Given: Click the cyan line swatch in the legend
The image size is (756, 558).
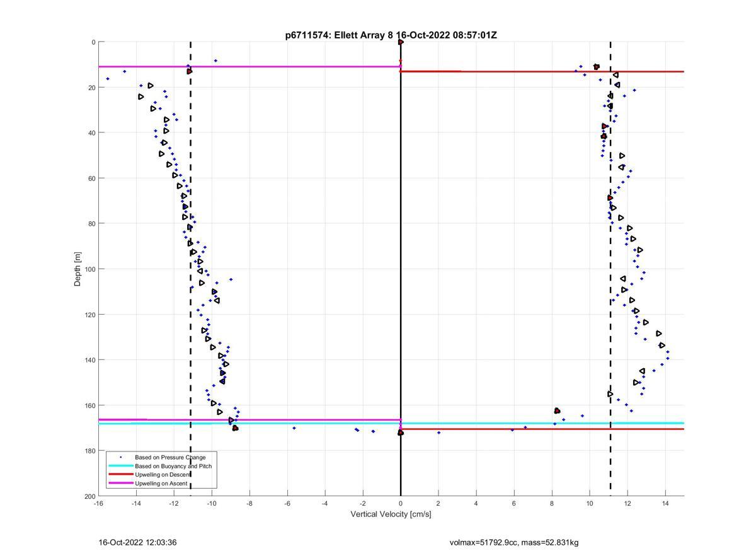Looking at the screenshot, I should (x=120, y=466).
